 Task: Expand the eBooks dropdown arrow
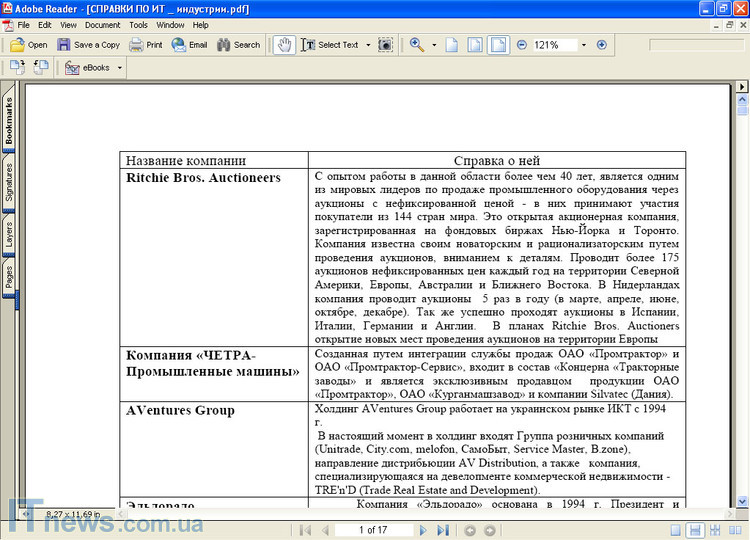[120, 68]
